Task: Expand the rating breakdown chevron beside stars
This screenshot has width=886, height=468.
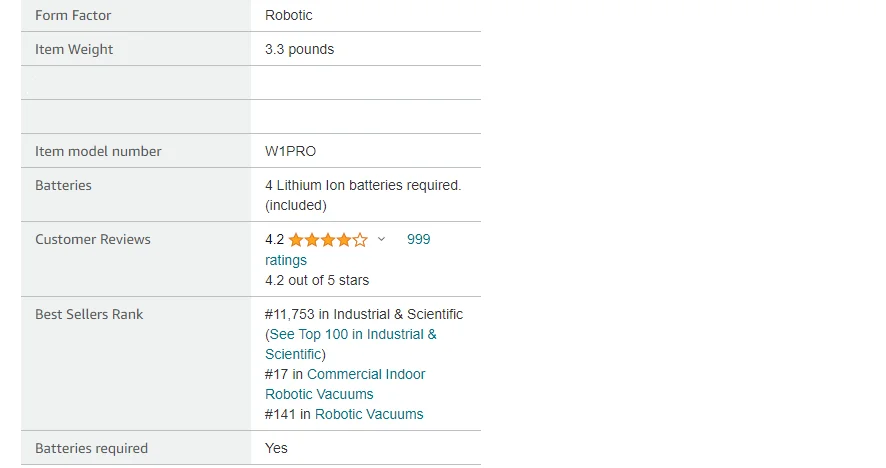Action: (381, 240)
